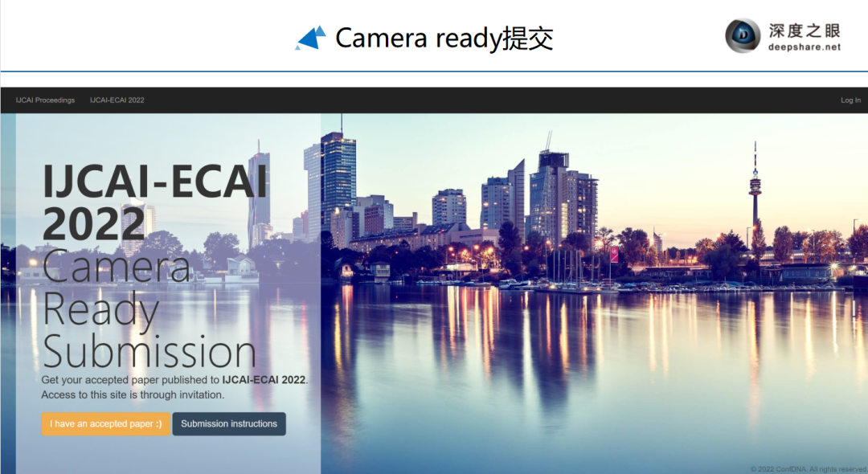The height and width of the screenshot is (474, 868).
Task: Click the blue triangle logo beside the title
Action: pos(310,39)
